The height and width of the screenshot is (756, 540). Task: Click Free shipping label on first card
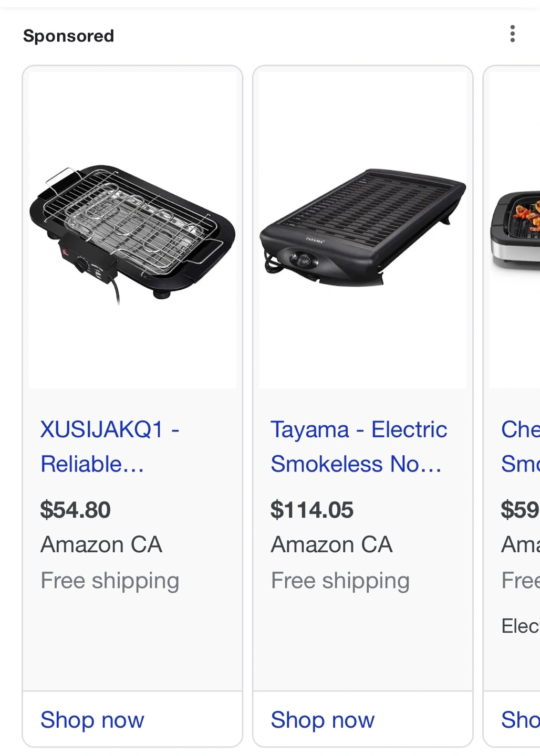pos(110,581)
